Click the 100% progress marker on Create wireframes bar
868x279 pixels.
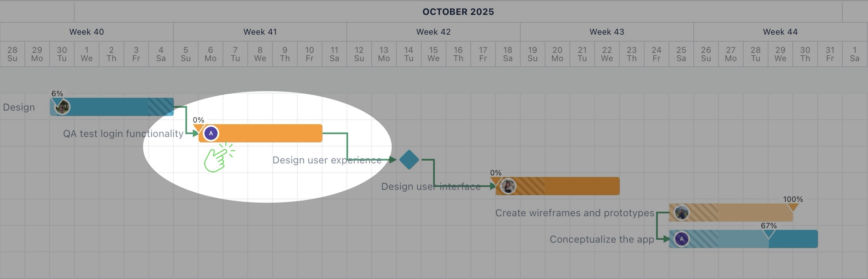click(x=793, y=206)
